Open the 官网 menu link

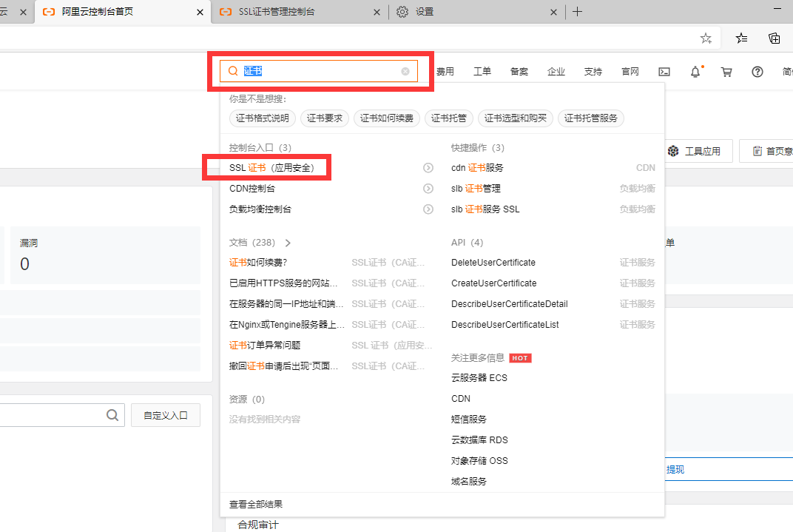630,72
